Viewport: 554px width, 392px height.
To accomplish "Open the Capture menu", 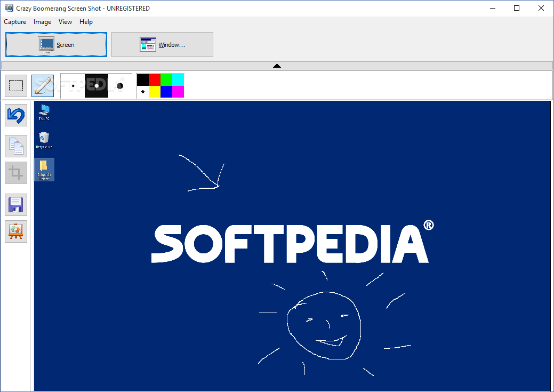I will (x=15, y=22).
